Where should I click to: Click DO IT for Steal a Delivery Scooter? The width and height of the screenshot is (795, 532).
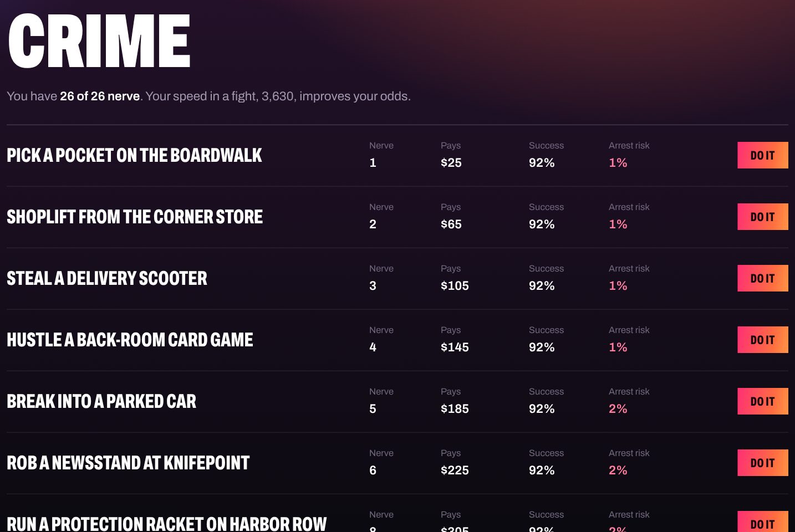(762, 278)
